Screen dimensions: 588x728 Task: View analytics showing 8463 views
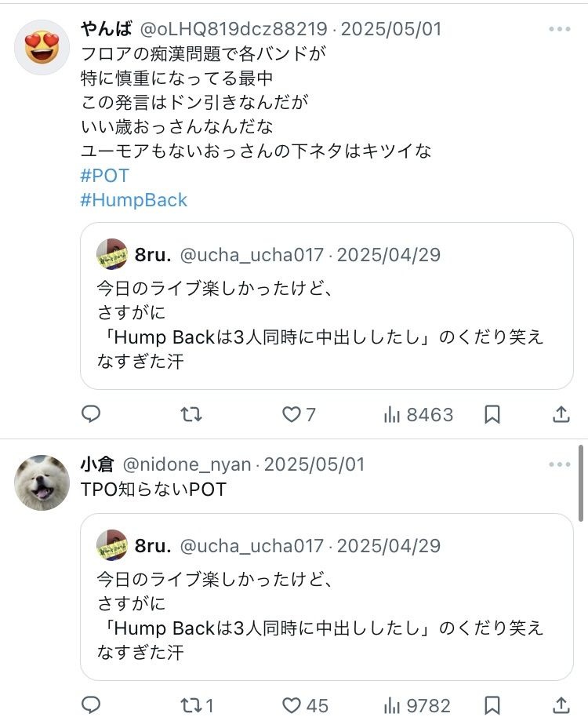[x=419, y=414]
